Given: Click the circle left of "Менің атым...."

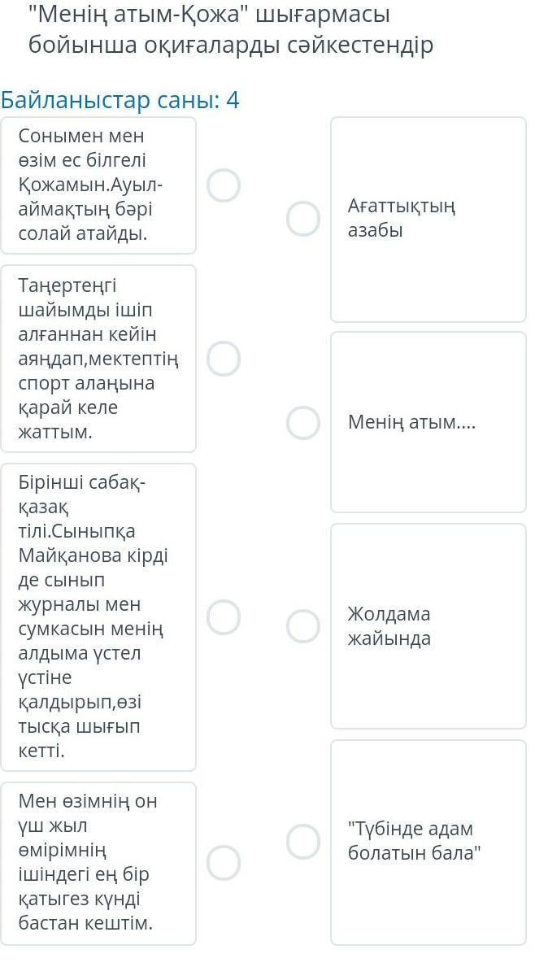Looking at the screenshot, I should coord(303,422).
